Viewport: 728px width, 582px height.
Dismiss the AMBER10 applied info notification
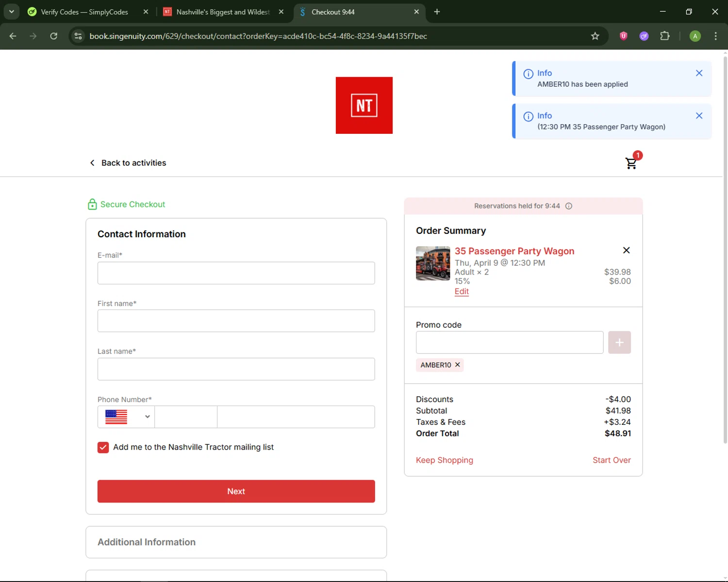(699, 73)
